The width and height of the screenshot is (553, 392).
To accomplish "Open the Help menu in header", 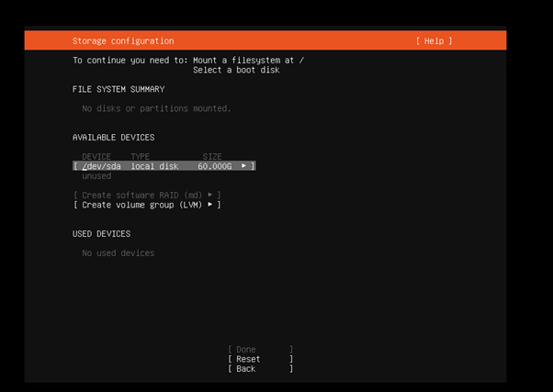I will point(434,41).
